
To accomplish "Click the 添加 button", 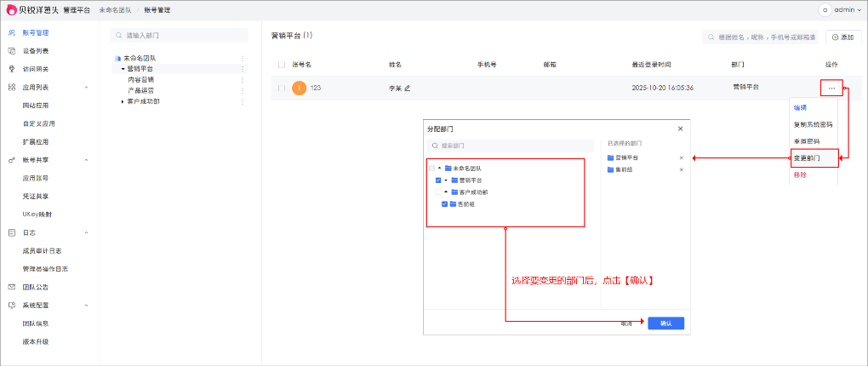I will (842, 37).
